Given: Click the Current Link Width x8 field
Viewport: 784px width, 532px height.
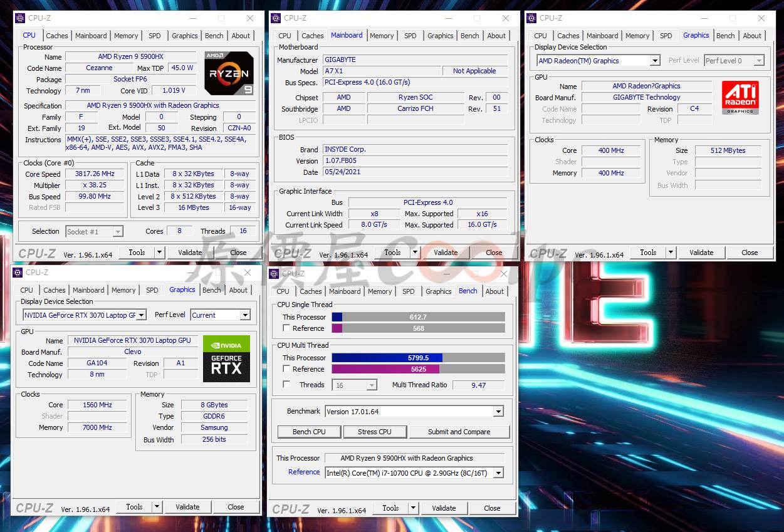Looking at the screenshot, I should (x=375, y=214).
